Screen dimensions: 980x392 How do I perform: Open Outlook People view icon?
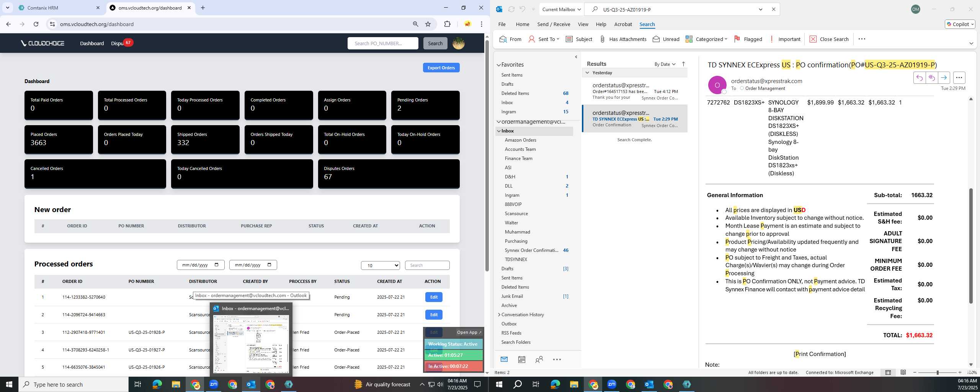tap(539, 359)
